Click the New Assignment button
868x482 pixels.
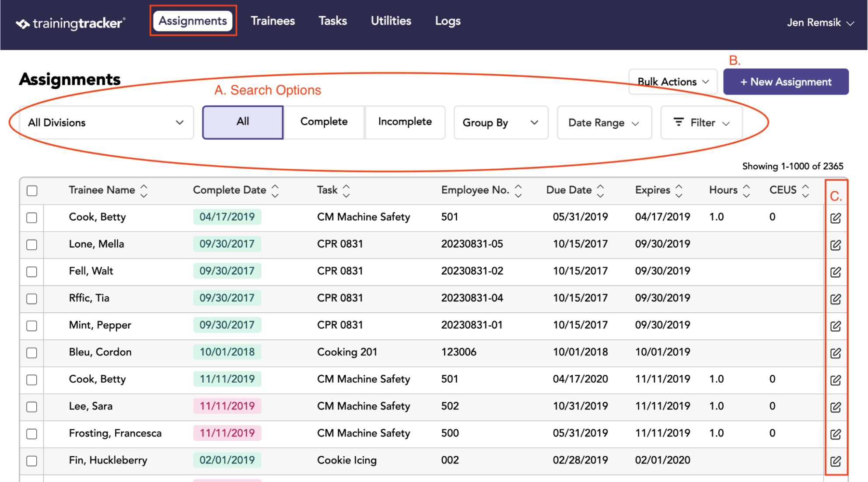tap(786, 82)
